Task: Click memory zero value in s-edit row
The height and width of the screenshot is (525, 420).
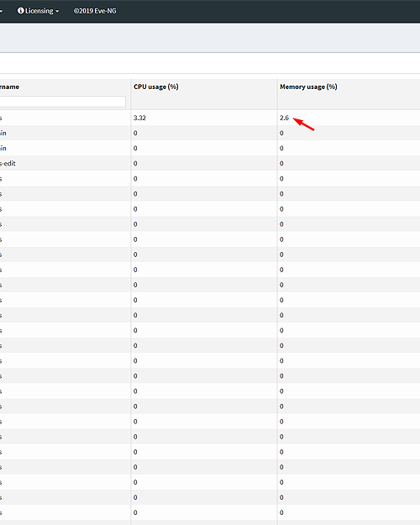Action: coord(281,164)
